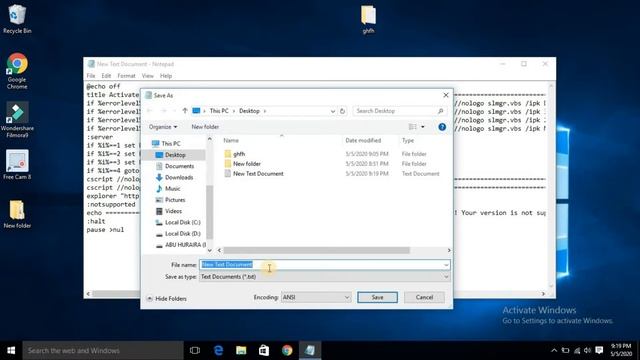Open the Action Center notifications icon
640x360 pixels.
(x=599, y=350)
